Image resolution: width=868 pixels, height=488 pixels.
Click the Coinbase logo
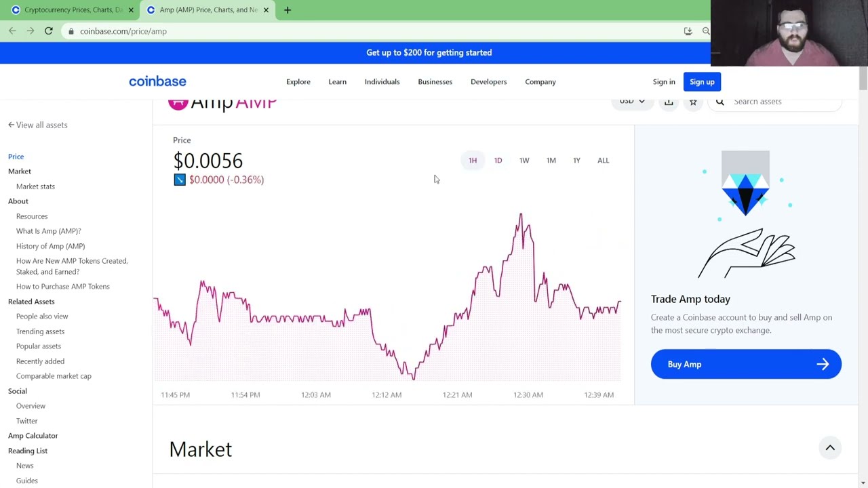tap(157, 81)
